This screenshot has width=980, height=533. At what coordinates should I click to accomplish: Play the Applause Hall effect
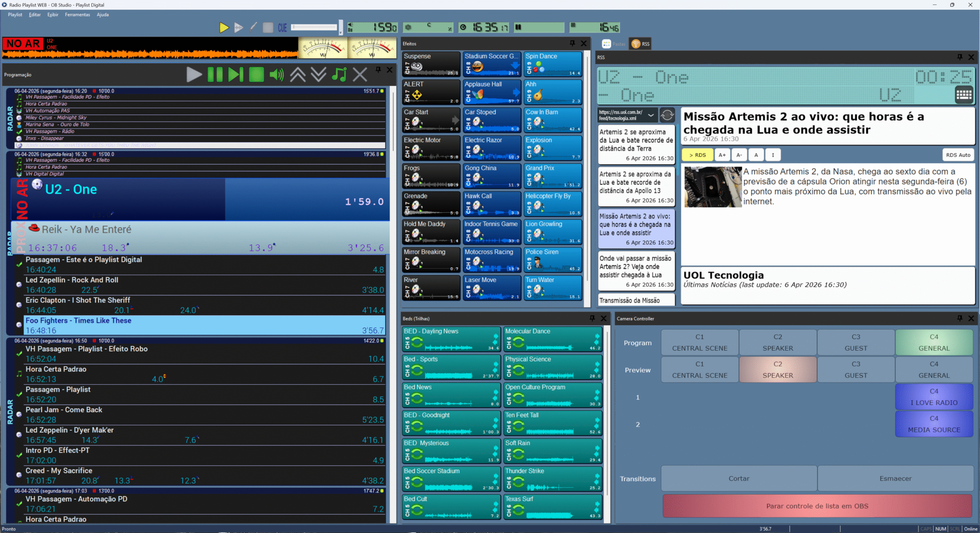pos(492,92)
